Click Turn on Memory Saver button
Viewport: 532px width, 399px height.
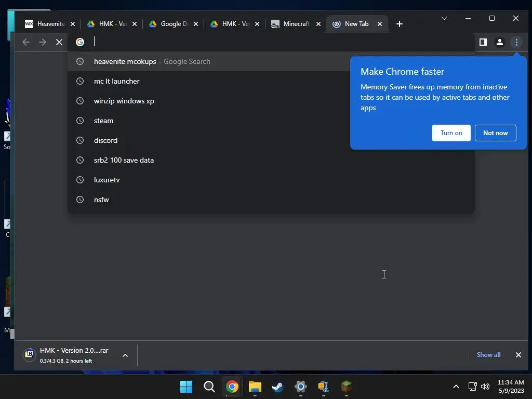[x=451, y=133]
